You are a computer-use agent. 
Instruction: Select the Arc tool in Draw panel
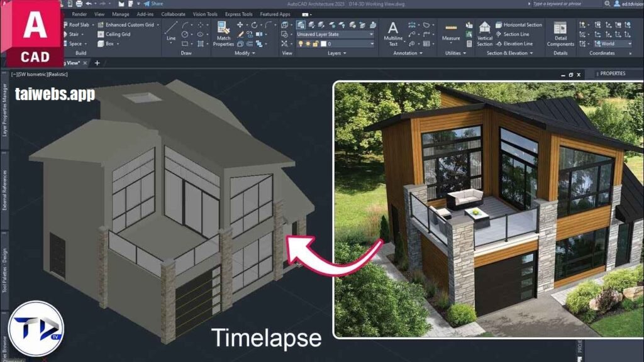coord(186,25)
